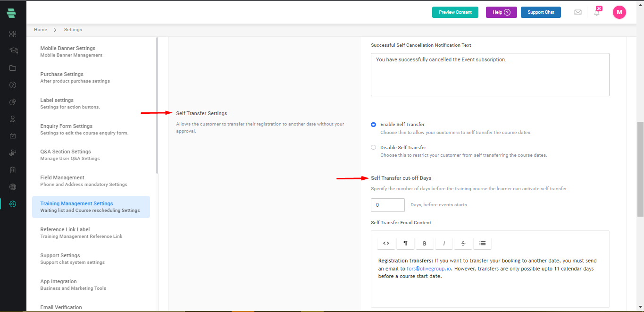Apply italic formatting in email editor

click(x=444, y=243)
